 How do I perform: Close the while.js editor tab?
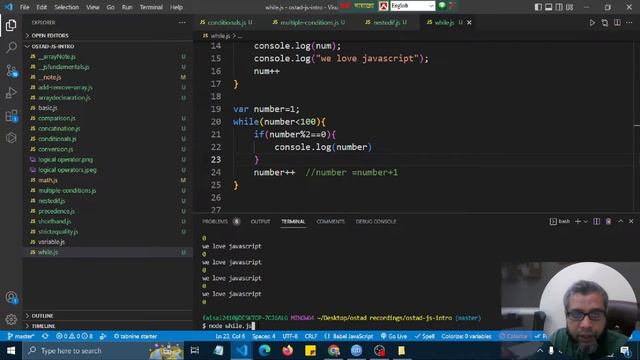click(x=469, y=22)
